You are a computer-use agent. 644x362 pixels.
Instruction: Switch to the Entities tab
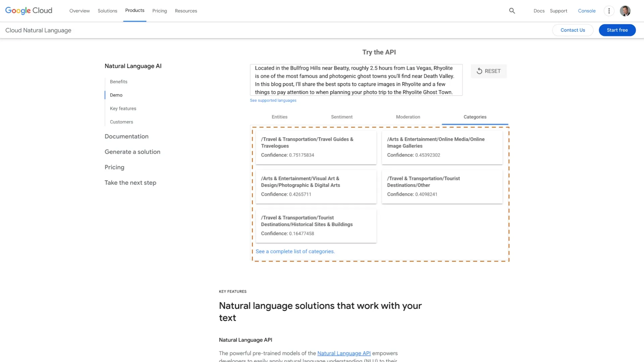(279, 117)
